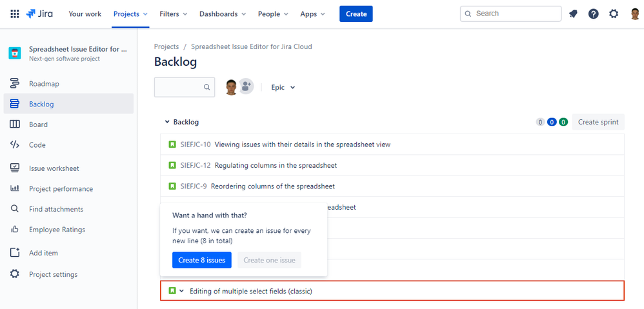Open the Apps menu
The image size is (644, 309).
(312, 14)
